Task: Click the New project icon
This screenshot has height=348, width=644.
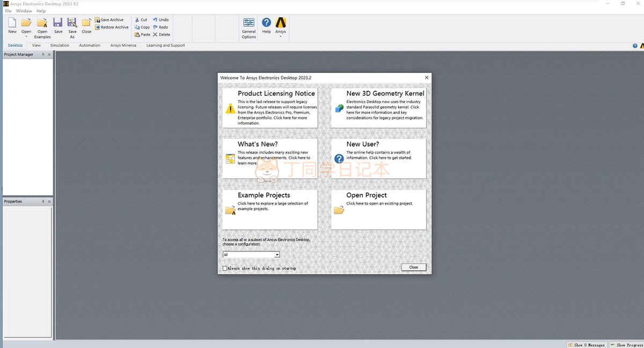Action: (x=12, y=23)
